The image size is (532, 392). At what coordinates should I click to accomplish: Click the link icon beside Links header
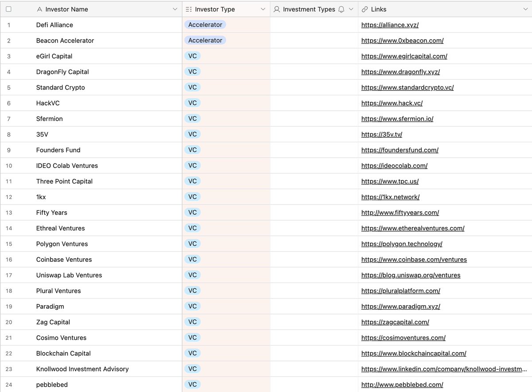pyautogui.click(x=365, y=9)
